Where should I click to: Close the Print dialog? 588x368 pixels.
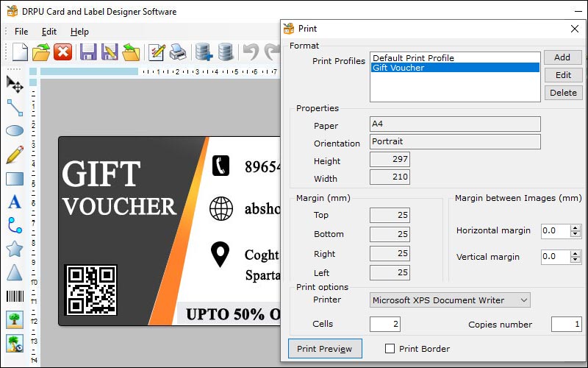[575, 29]
